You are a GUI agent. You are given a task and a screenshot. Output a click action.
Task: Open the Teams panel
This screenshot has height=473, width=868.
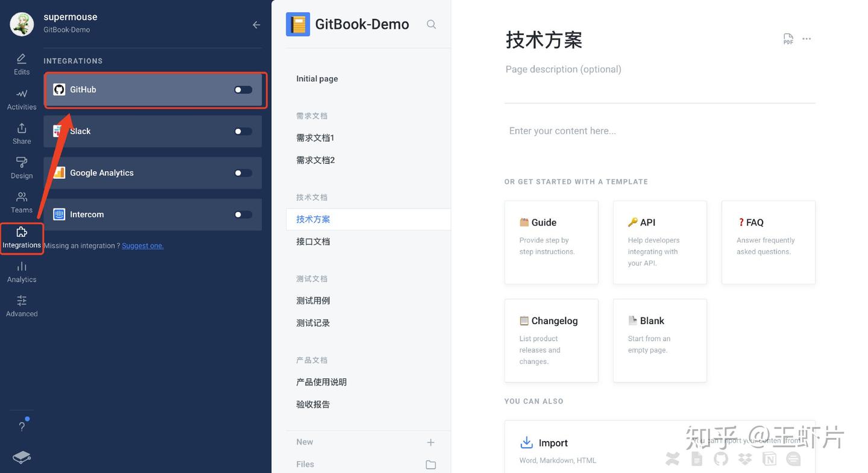[x=21, y=201]
